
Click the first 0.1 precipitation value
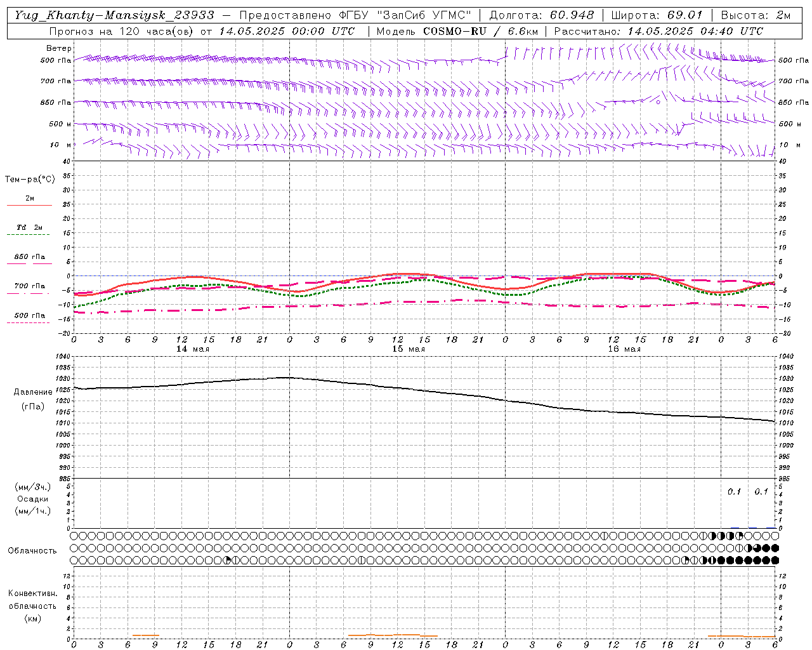click(734, 492)
